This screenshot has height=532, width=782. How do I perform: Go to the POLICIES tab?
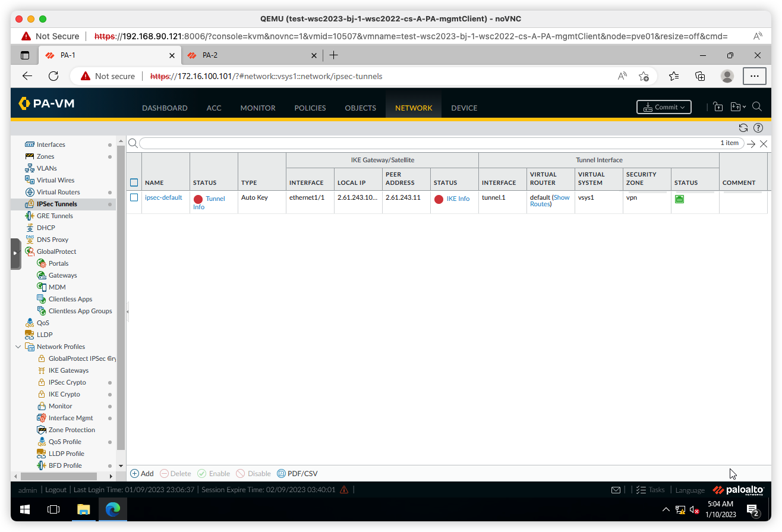(310, 108)
